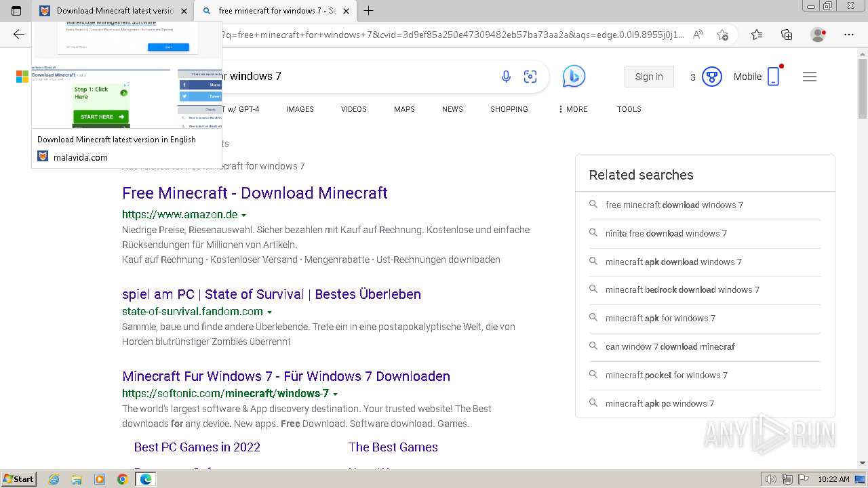Expand the MORE search categories
868x488 pixels.
point(573,109)
